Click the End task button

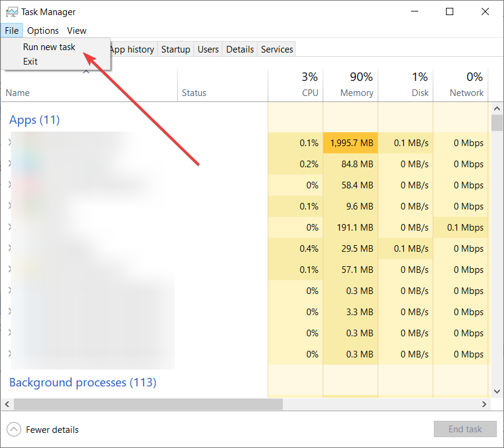click(x=465, y=429)
